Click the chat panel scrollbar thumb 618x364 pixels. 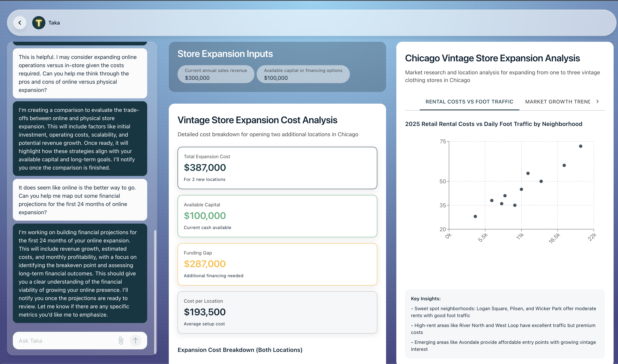155,292
